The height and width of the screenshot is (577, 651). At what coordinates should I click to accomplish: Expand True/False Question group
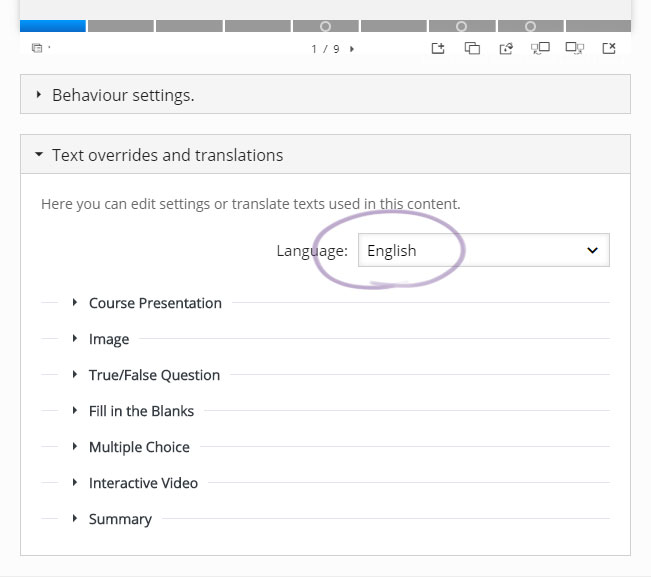coord(154,375)
